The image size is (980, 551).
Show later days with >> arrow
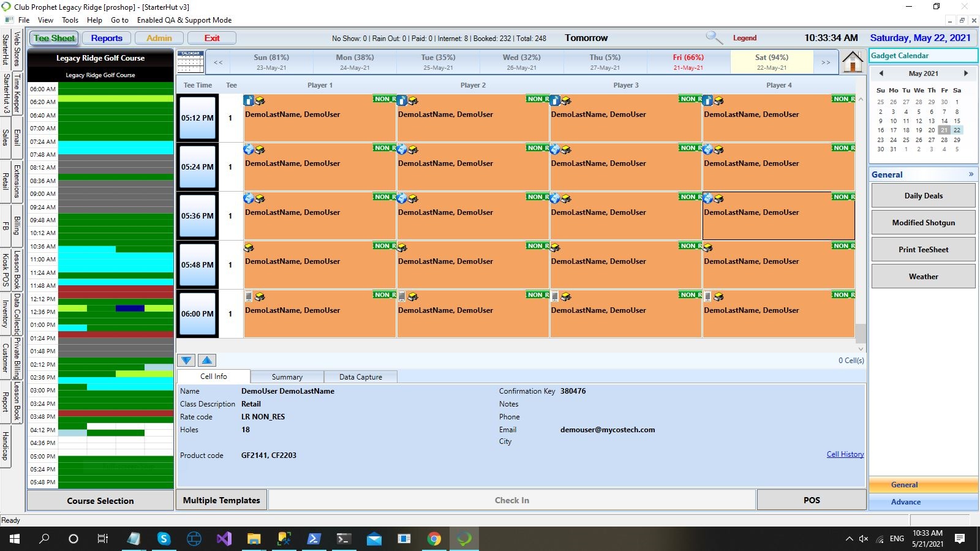(x=826, y=62)
